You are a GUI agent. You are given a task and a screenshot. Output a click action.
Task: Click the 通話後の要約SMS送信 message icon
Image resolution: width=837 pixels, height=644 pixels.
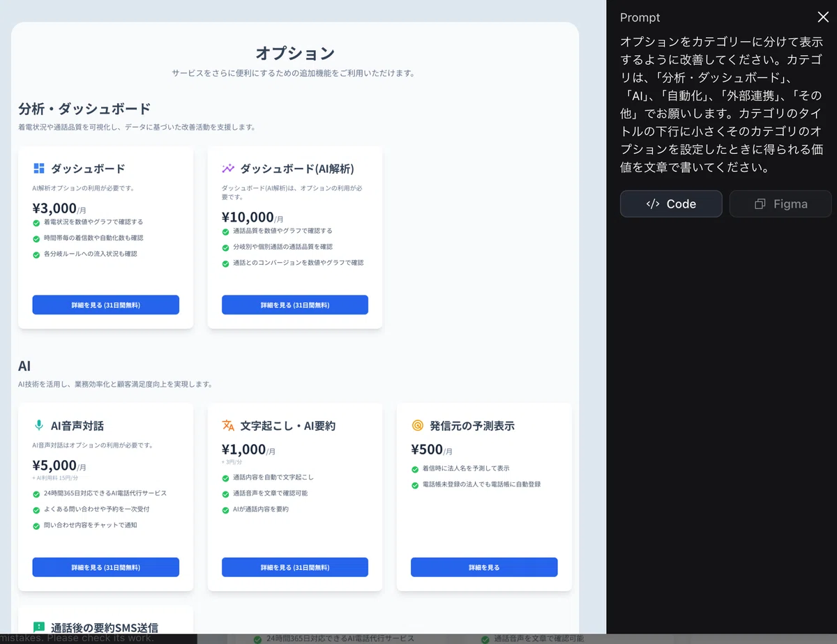click(x=39, y=627)
